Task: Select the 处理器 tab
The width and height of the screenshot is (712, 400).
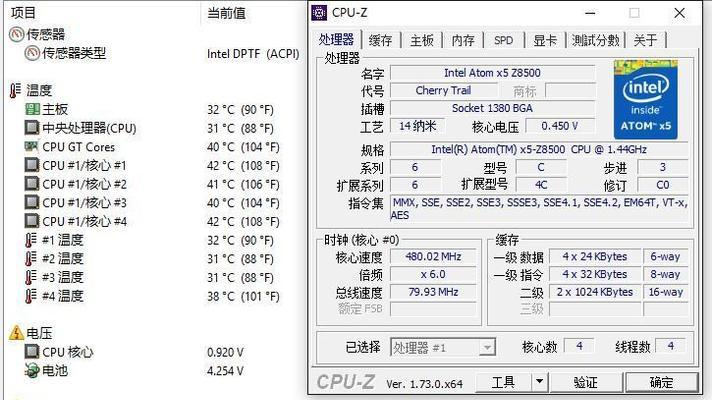Action: click(x=336, y=39)
